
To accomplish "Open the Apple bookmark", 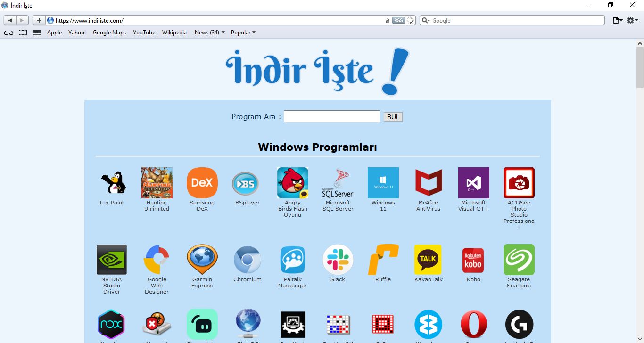I will (x=54, y=33).
